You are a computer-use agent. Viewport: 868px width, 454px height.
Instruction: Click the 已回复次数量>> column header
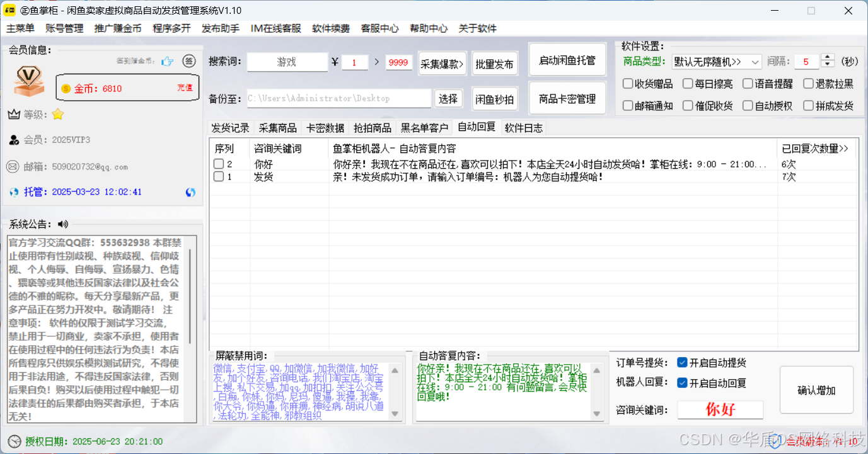click(x=816, y=149)
